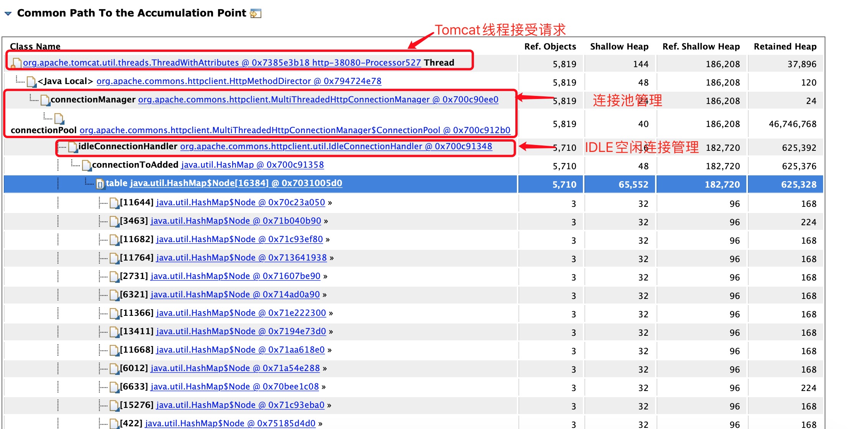
Task: Click the node icon of [15276] row
Action: (114, 405)
